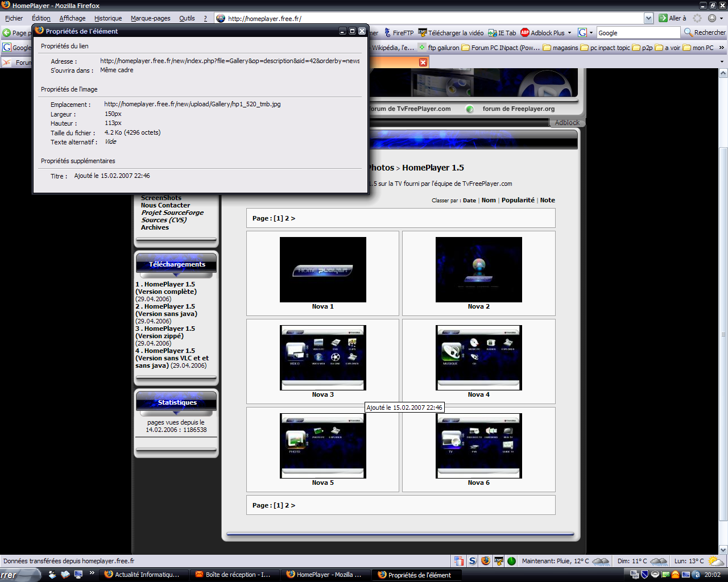Sort gallery by Popularité
Image resolution: width=728 pixels, height=582 pixels.
pyautogui.click(x=518, y=200)
